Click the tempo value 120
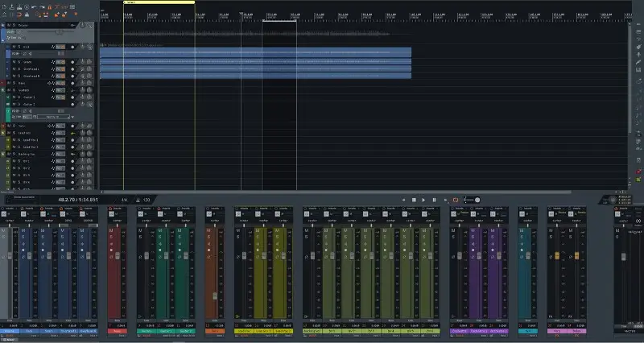The image size is (644, 343). click(147, 199)
